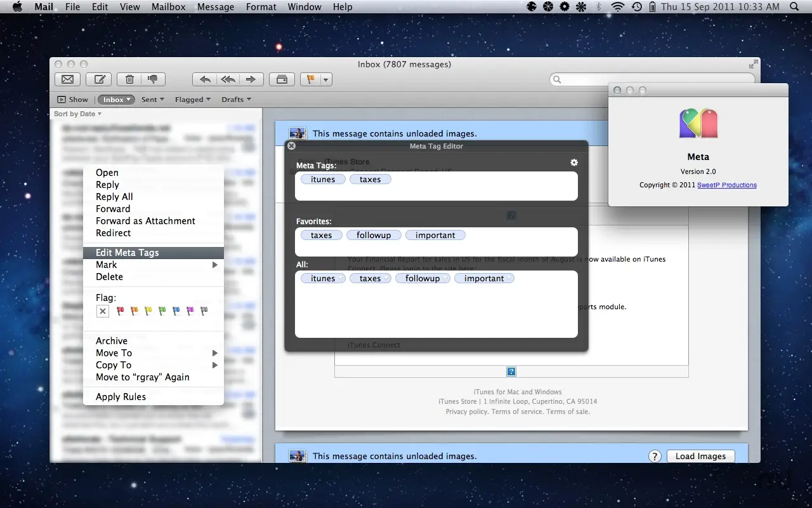This screenshot has width=812, height=508.
Task: Click the Archive box toolbar icon
Action: (282, 79)
